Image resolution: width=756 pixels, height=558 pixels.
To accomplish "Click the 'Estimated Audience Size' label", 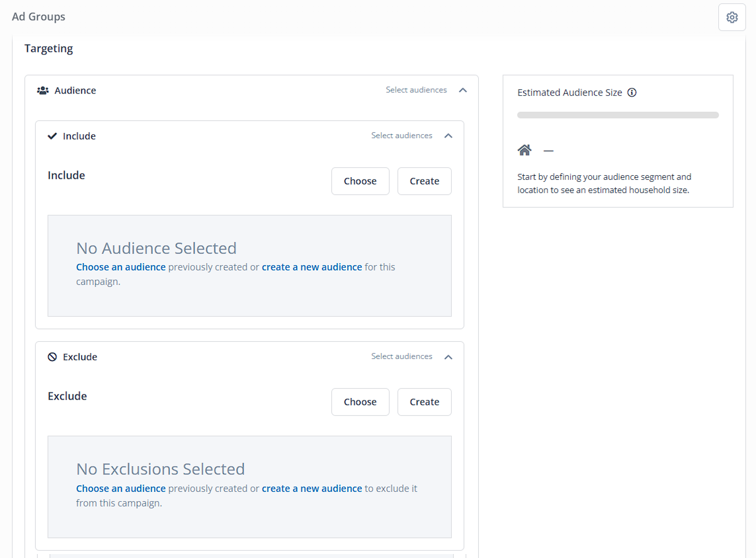I will point(569,93).
